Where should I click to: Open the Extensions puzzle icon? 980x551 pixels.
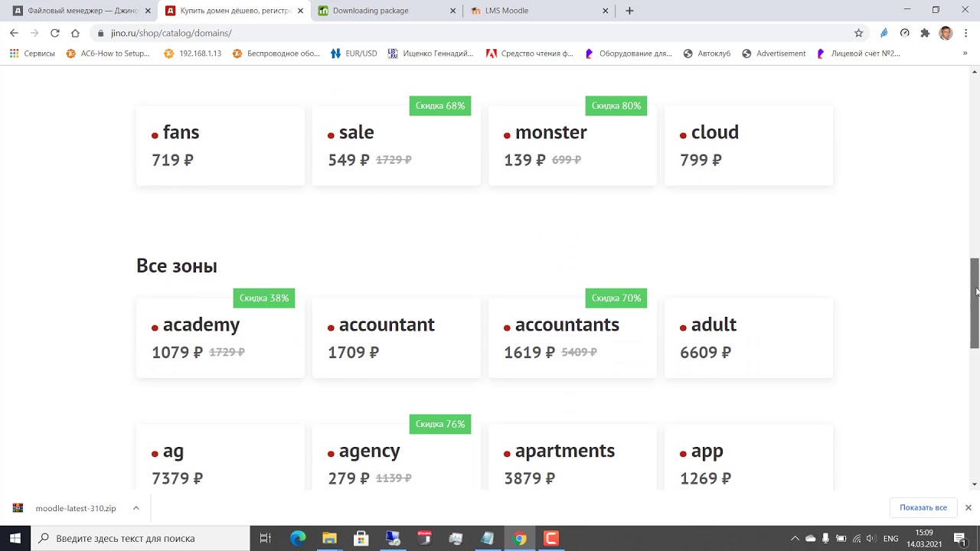click(925, 33)
